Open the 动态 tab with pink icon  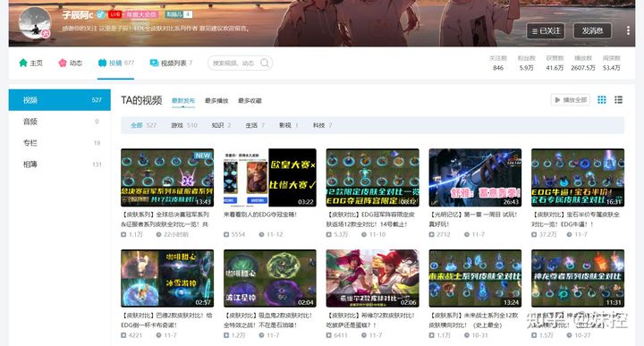(x=71, y=63)
